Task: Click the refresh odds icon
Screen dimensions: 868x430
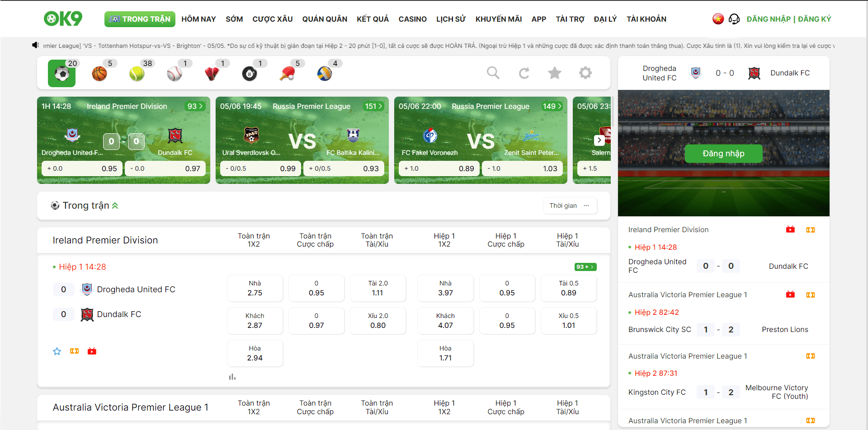Action: [524, 73]
